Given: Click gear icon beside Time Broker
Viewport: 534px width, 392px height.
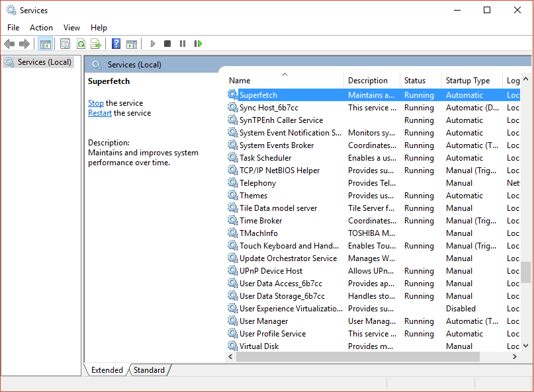Looking at the screenshot, I should click(x=233, y=221).
